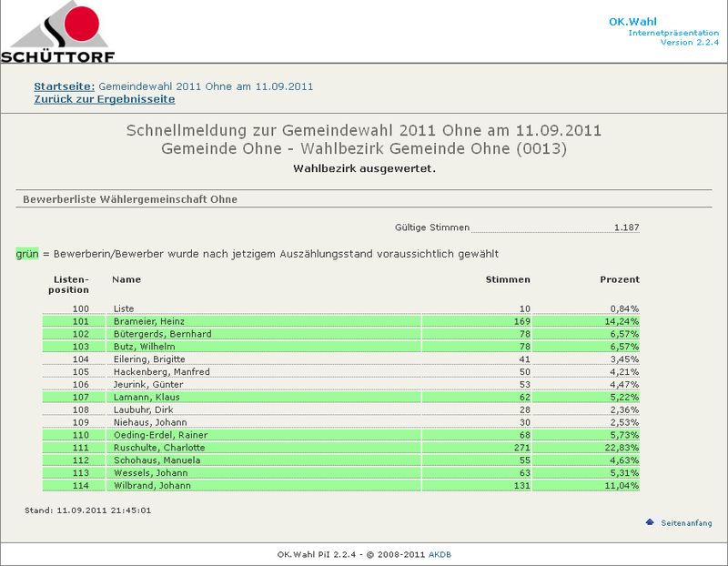Click the Stimmen column header
The width and height of the screenshot is (728, 566).
click(508, 279)
